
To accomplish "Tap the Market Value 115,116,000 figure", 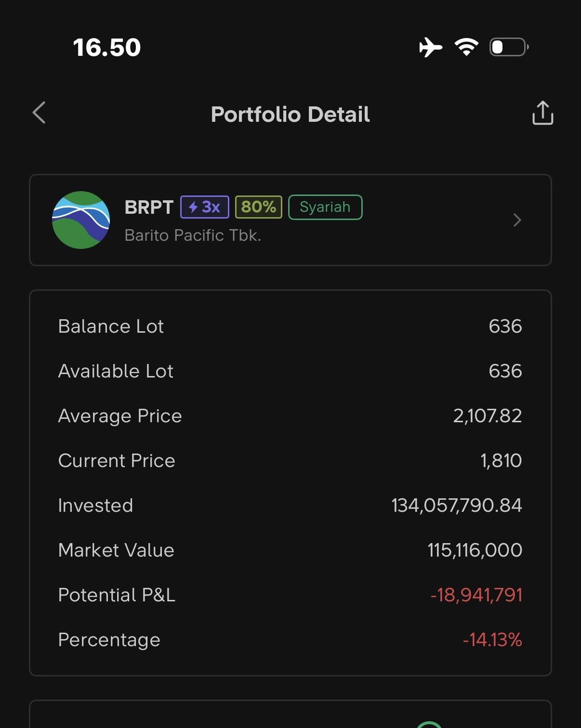I will [x=475, y=550].
